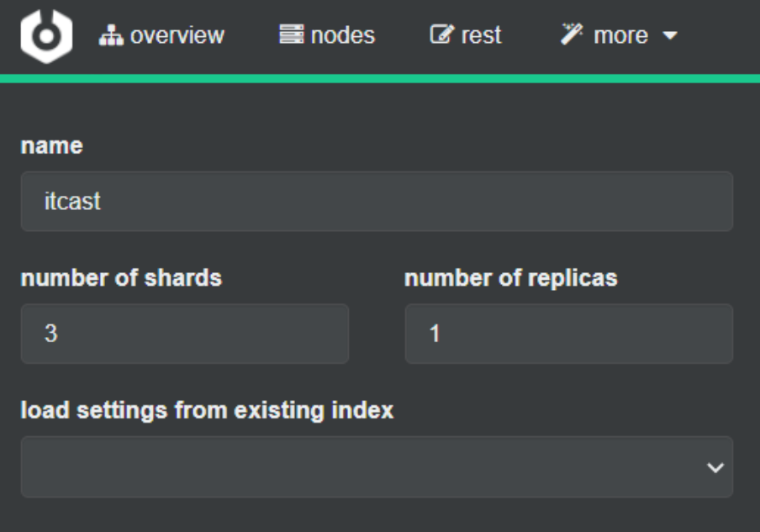Click the rest pencil-edit icon
This screenshot has width=760, height=532.
[x=441, y=35]
